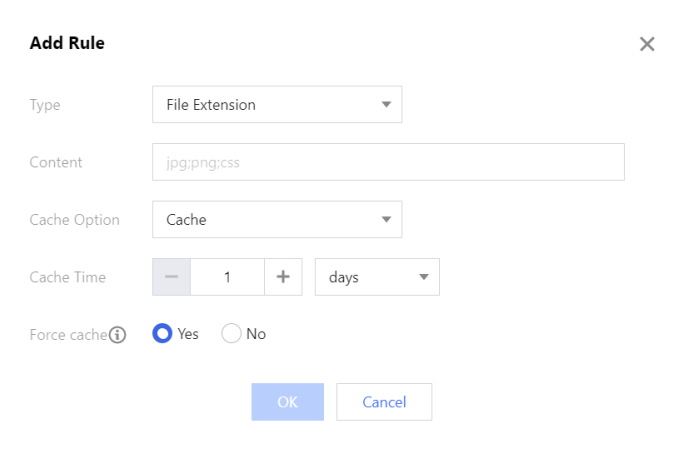Select Yes for Force cache

162,334
